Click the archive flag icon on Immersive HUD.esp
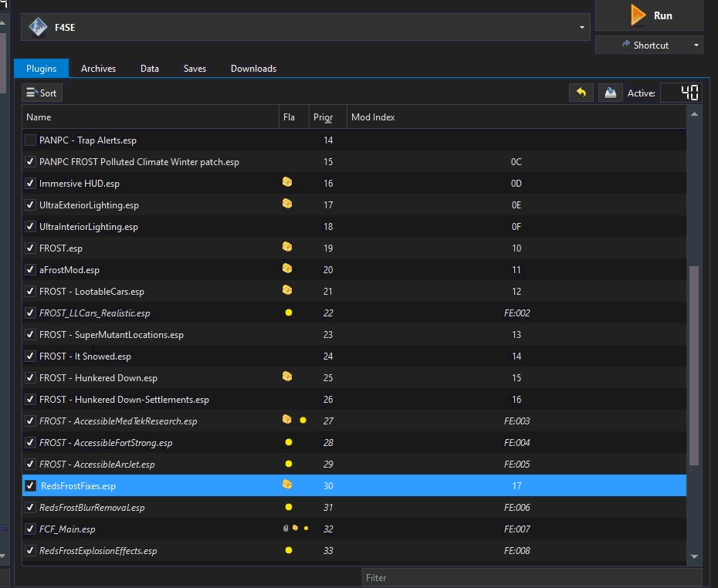Viewport: 718px width, 588px height. [x=287, y=183]
